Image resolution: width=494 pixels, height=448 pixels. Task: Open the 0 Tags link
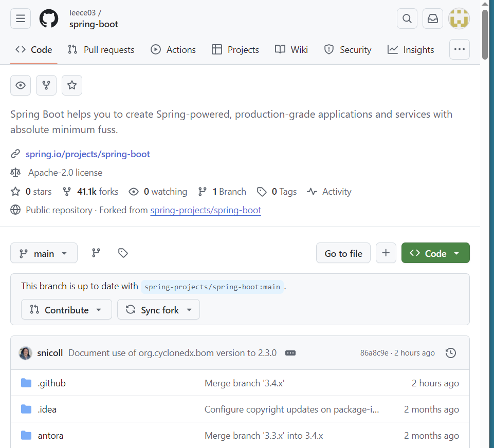click(x=277, y=192)
